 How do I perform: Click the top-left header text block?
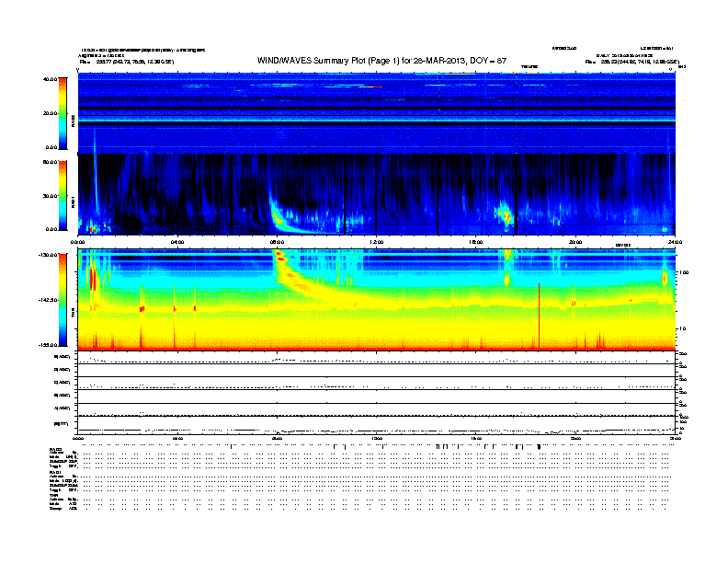[x=142, y=56]
